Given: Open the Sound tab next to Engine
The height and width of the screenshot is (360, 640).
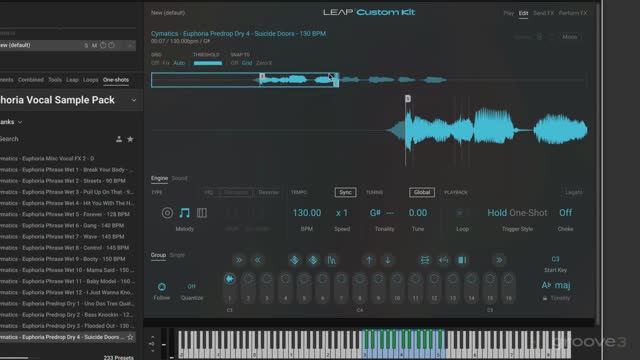Looking at the screenshot, I should tap(179, 178).
